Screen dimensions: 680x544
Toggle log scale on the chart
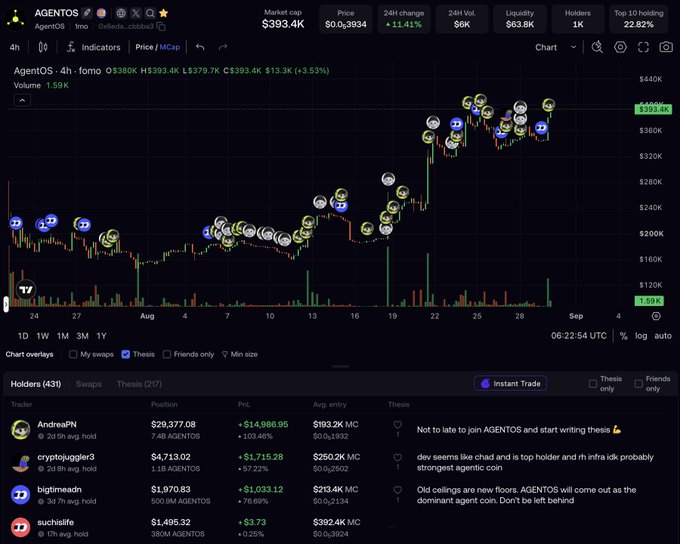[641, 335]
